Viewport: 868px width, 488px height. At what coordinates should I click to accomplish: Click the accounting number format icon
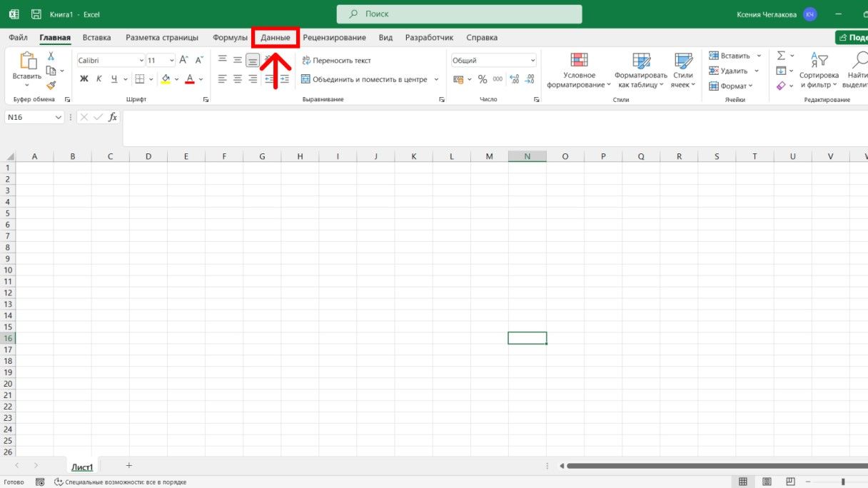tap(458, 79)
